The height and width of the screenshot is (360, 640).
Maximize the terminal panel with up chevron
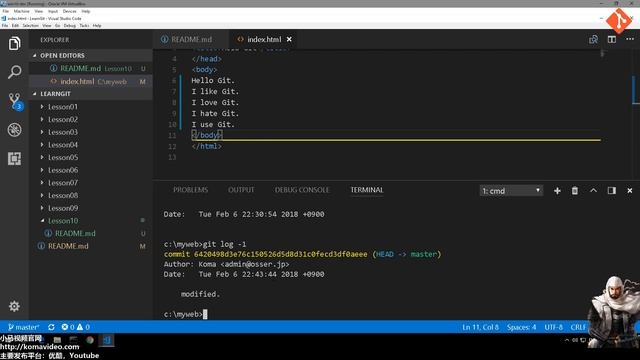[593, 191]
